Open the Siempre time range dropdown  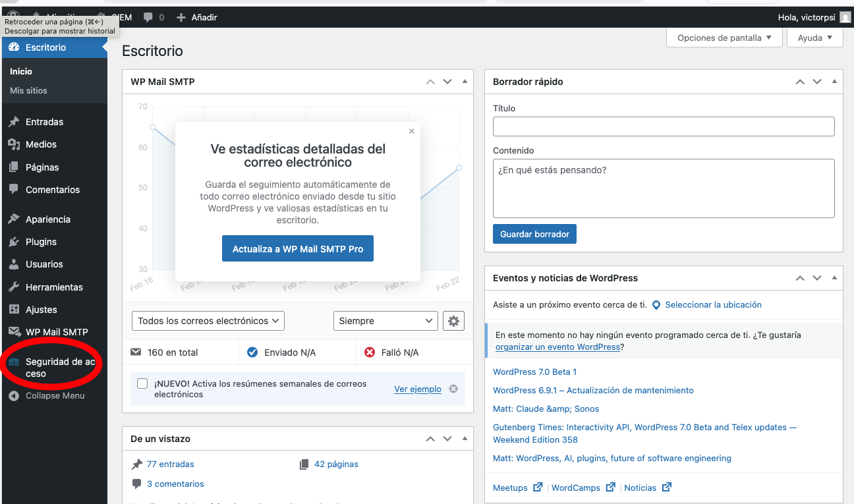(x=385, y=321)
